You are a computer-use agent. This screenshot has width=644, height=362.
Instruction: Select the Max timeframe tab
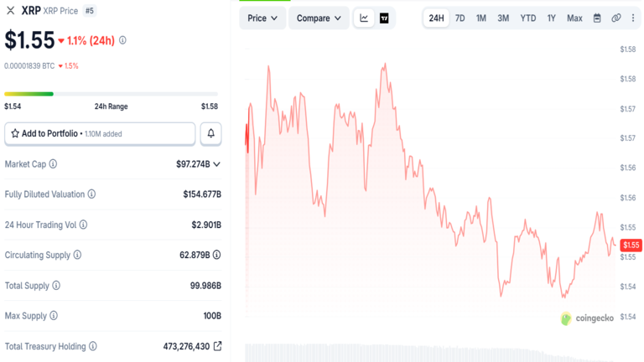pyautogui.click(x=574, y=18)
